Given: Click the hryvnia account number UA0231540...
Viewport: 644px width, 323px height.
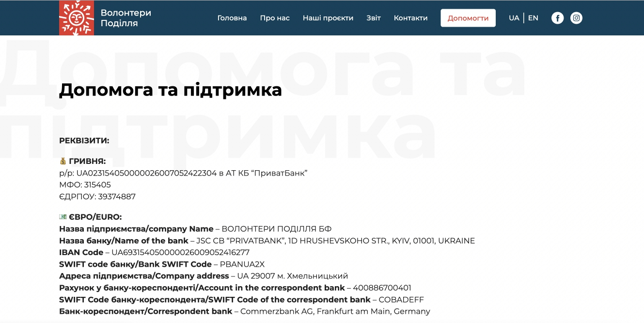Looking at the screenshot, I should (146, 173).
